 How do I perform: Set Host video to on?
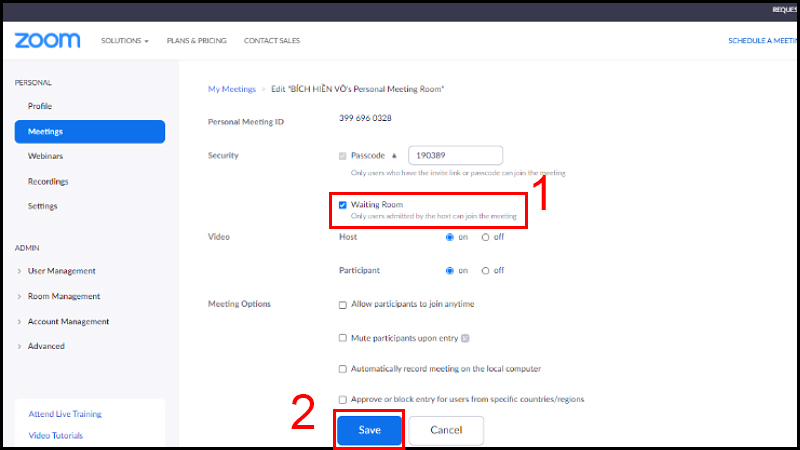coord(449,237)
